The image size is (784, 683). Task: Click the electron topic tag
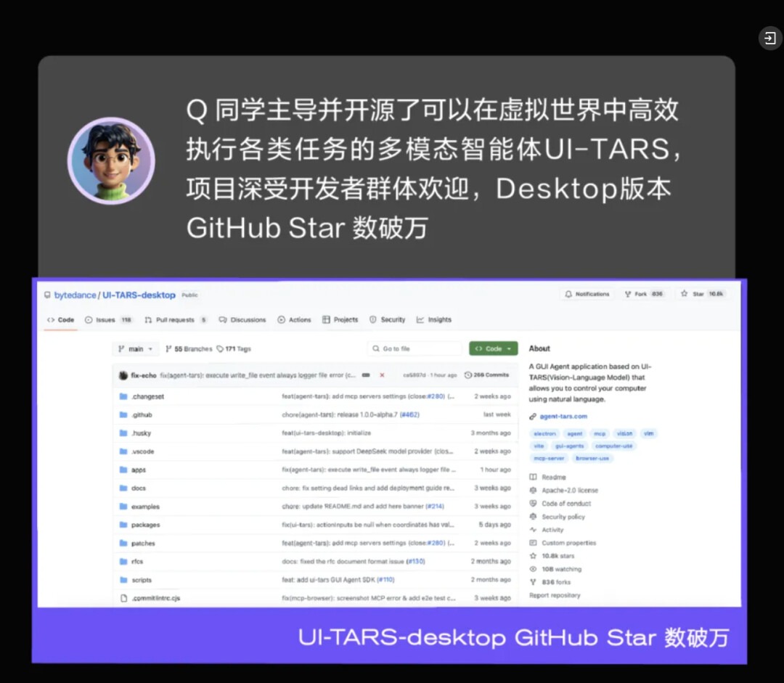[x=544, y=433]
